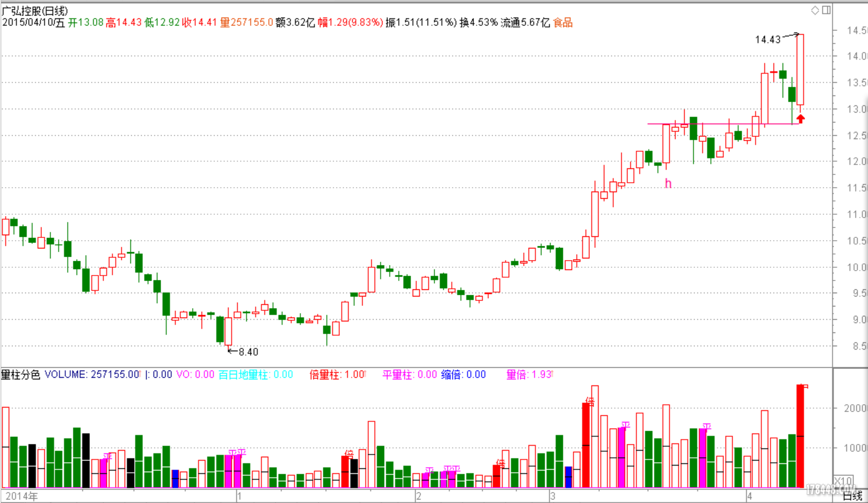Click the 缩倍: 0.00 label

coord(463,375)
